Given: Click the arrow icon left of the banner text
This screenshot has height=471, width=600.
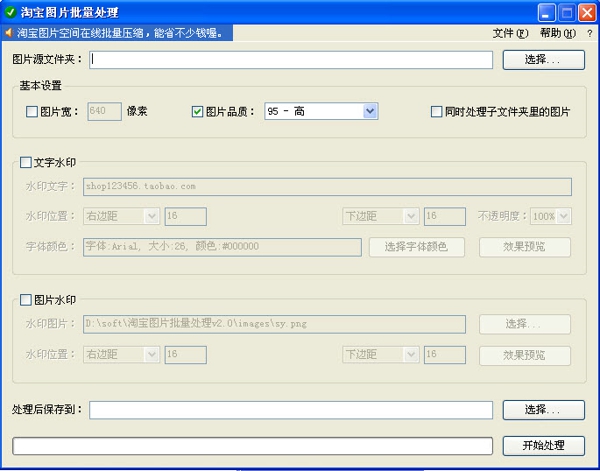Looking at the screenshot, I should coord(8,33).
